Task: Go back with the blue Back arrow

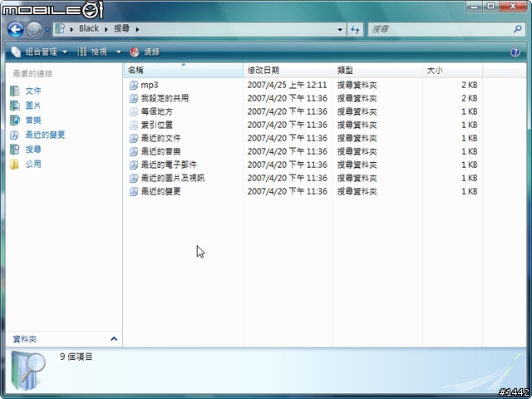Action: click(15, 30)
